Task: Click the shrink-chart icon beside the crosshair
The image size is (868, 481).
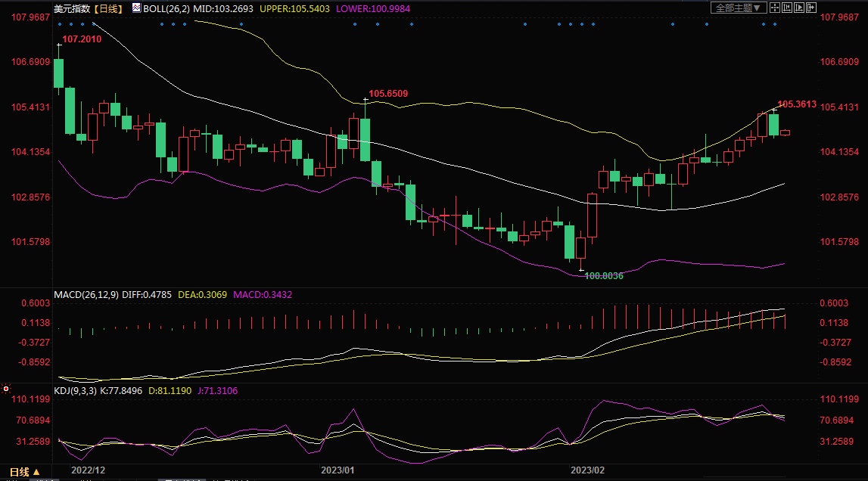Action: (787, 8)
